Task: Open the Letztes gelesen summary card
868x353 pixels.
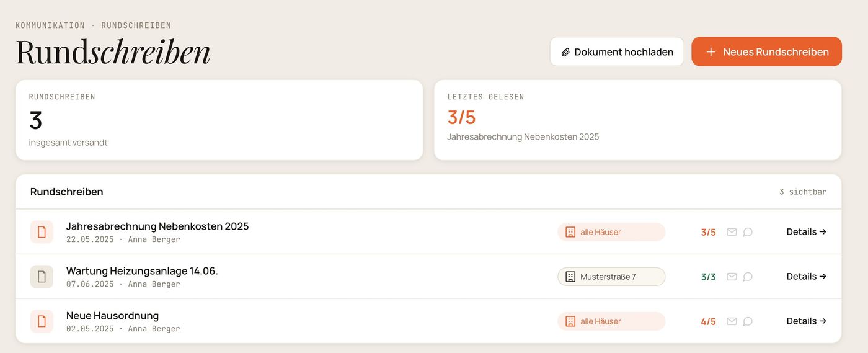Action: 637,120
